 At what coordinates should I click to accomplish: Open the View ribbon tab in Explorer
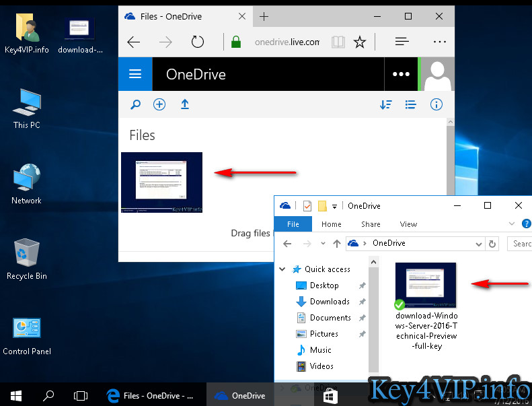coord(408,224)
